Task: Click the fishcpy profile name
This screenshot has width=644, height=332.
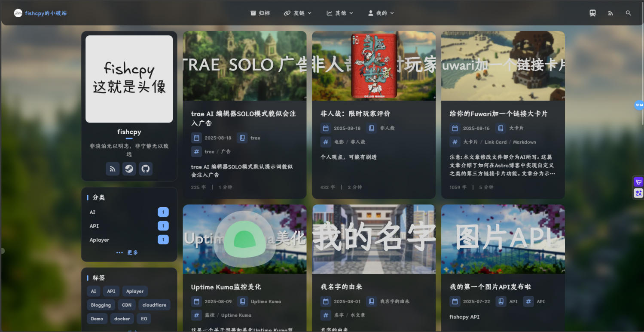Action: pyautogui.click(x=129, y=132)
